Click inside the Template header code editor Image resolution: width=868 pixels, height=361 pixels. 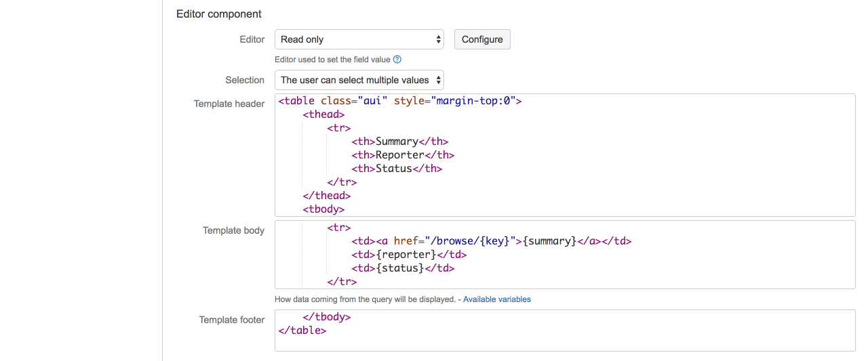point(565,155)
